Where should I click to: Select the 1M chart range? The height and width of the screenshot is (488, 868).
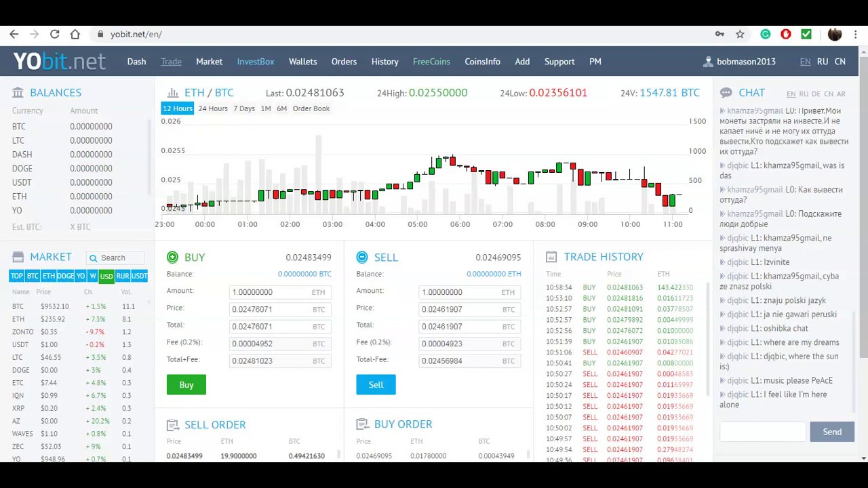(x=266, y=108)
